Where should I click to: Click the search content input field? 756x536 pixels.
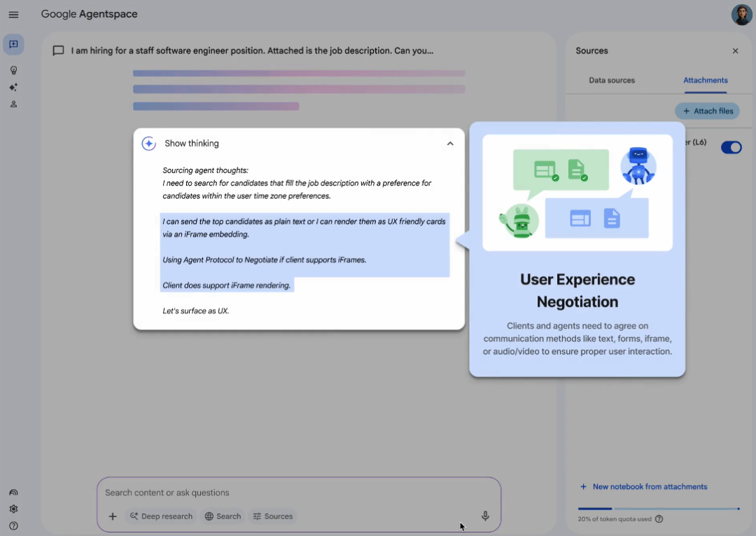(299, 493)
